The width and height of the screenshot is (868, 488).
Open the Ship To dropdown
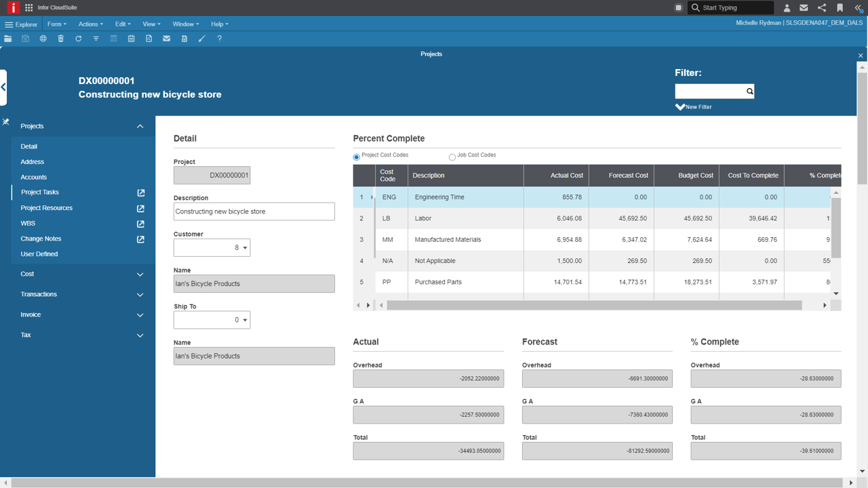(x=243, y=319)
